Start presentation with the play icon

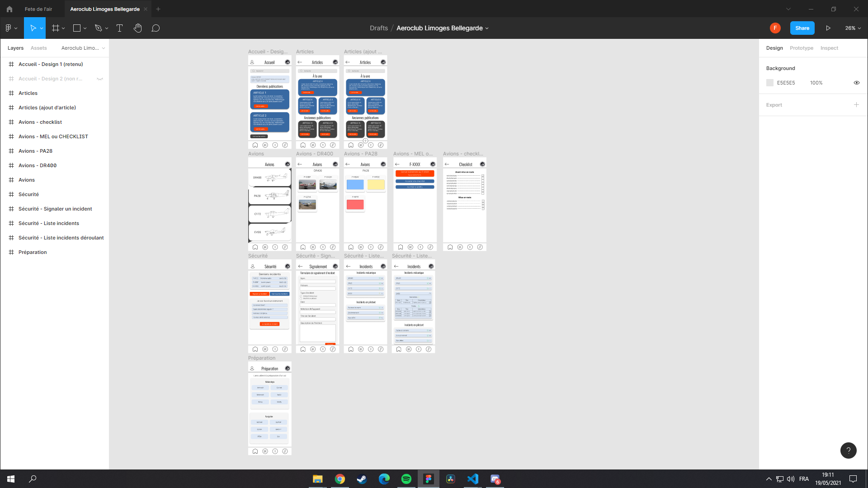[828, 28]
